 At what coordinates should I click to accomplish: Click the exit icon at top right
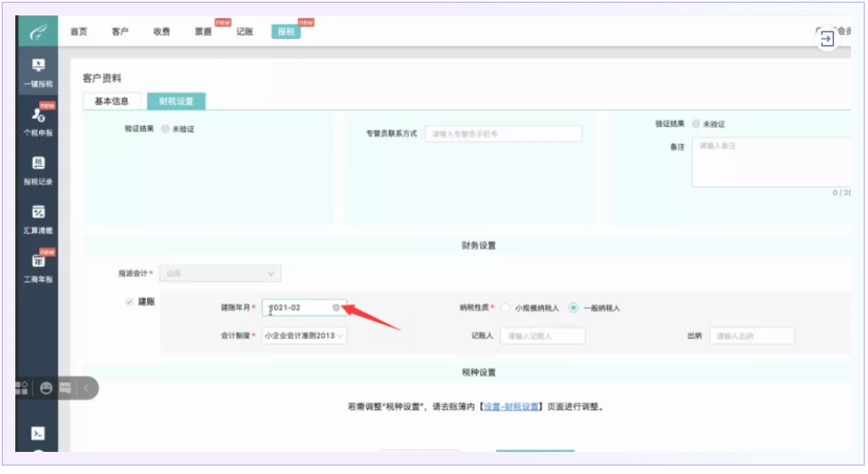coord(827,38)
